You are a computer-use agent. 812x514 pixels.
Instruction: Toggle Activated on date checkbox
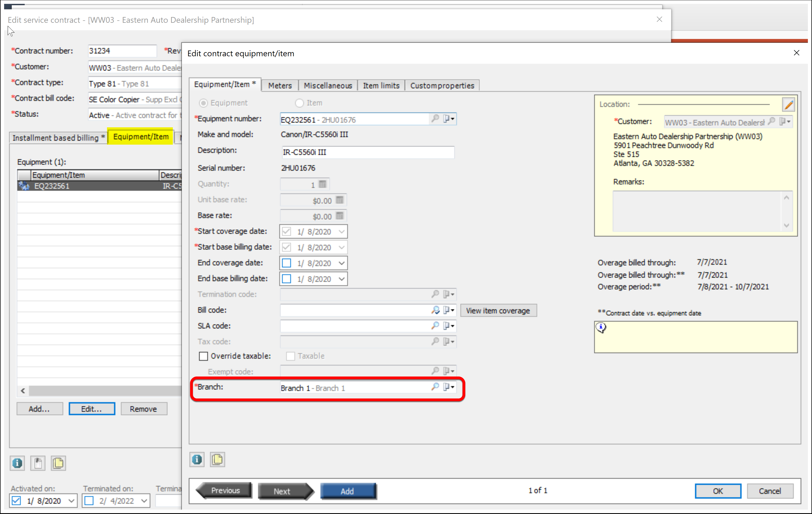(16, 501)
